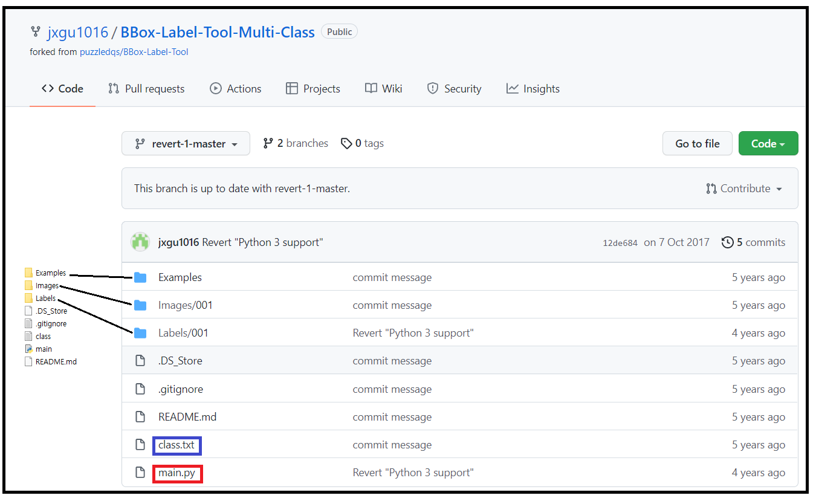Expand the Contribute dropdown

click(x=744, y=189)
